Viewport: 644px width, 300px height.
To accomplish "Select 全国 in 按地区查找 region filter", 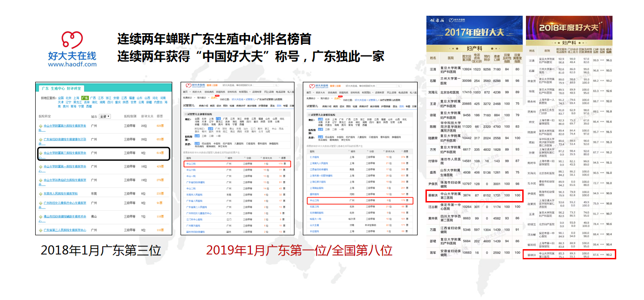I will tap(60, 98).
